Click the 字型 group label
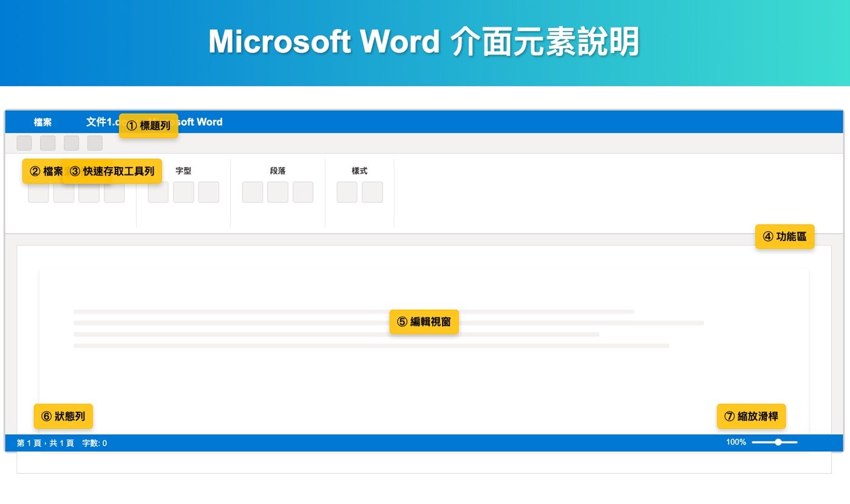This screenshot has width=850, height=504. pos(183,171)
